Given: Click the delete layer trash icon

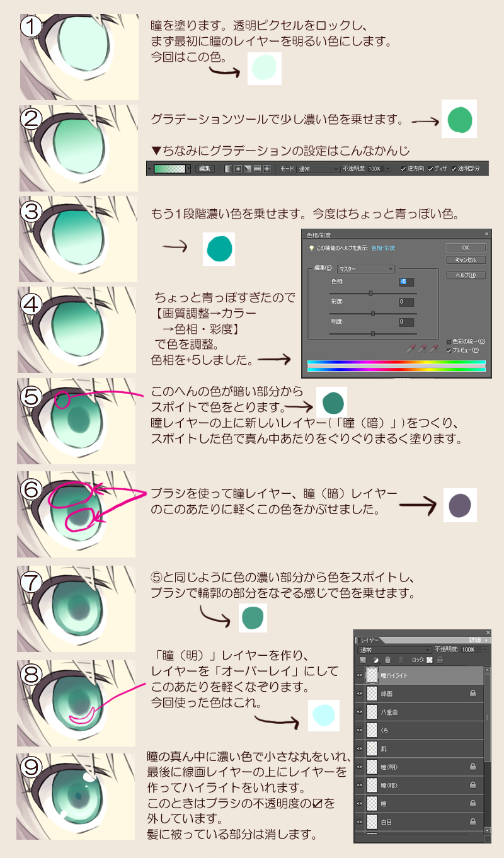Looking at the screenshot, I should click(387, 660).
